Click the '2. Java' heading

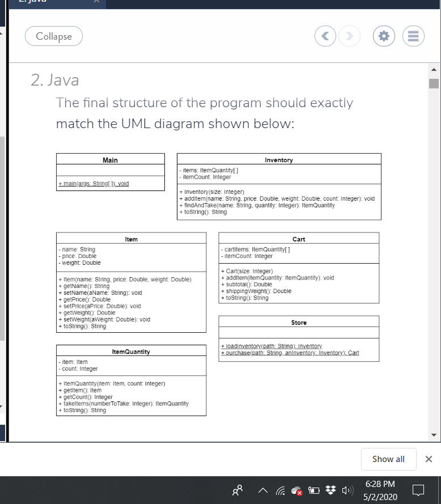tap(55, 80)
